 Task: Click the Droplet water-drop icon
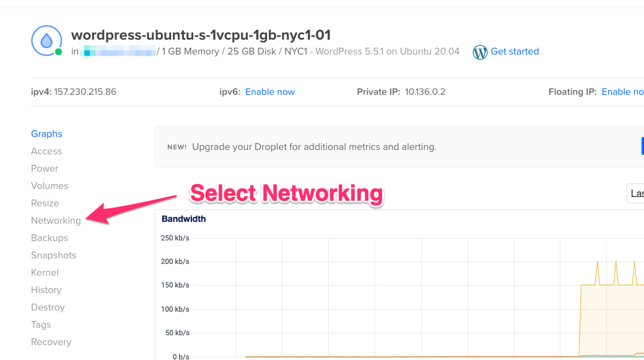click(46, 41)
